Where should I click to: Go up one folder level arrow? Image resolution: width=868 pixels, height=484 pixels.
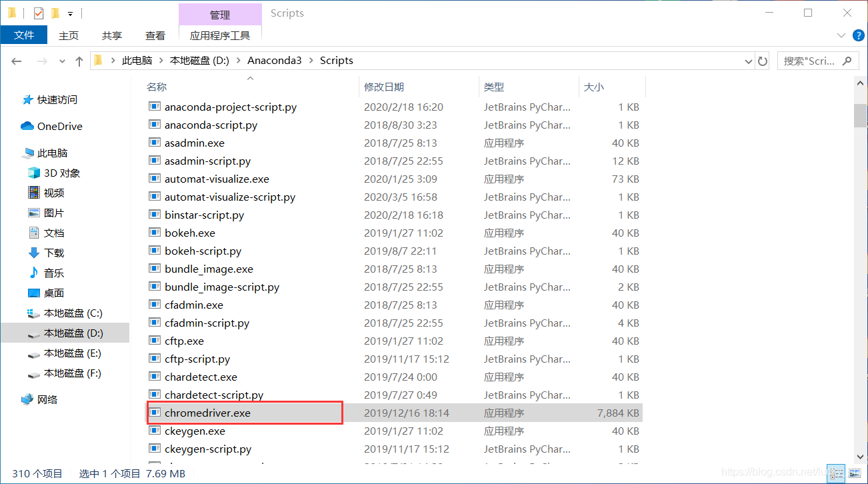coord(79,61)
